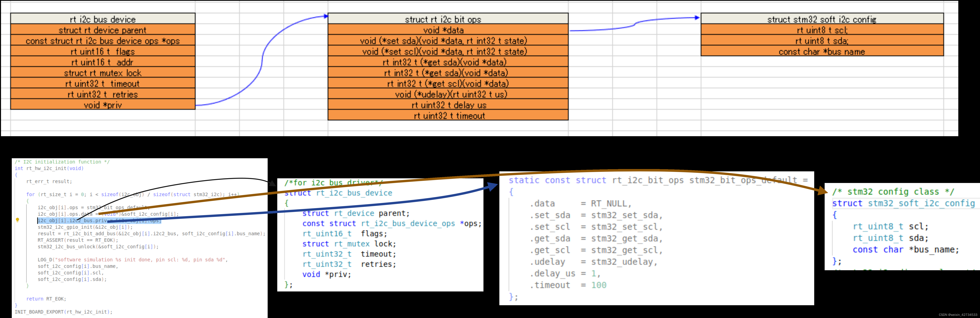Image resolution: width=980 pixels, height=318 pixels.
Task: Select the 'void *priv' orange cell
Action: point(103,105)
